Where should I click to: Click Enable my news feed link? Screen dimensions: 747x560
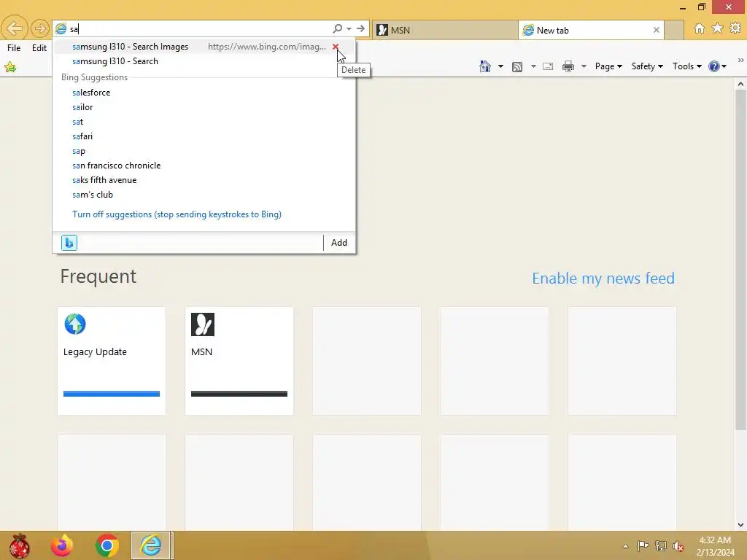pyautogui.click(x=603, y=278)
